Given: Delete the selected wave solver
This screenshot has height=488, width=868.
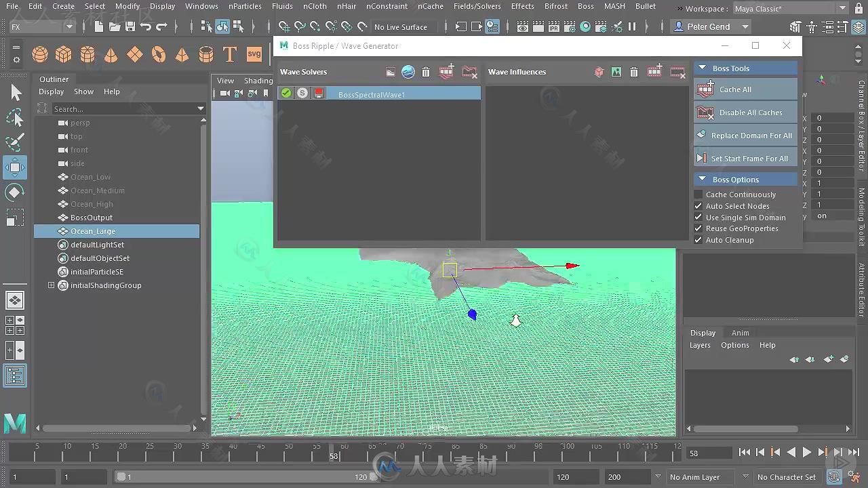Looking at the screenshot, I should tap(426, 72).
